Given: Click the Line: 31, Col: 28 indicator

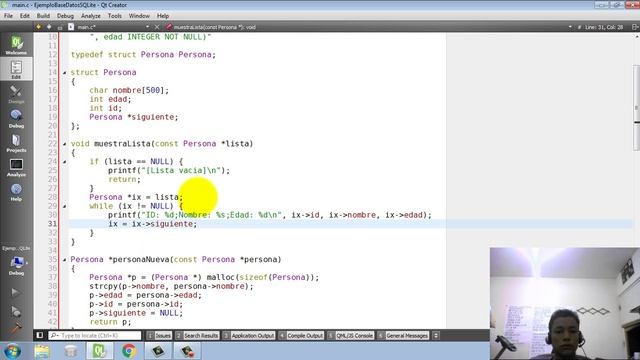Looking at the screenshot, I should pyautogui.click(x=604, y=27).
